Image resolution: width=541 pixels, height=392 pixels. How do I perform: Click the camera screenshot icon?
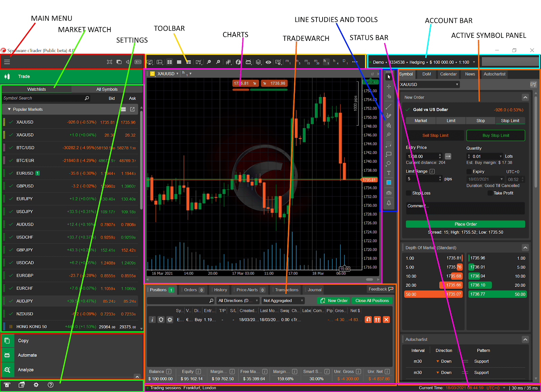click(389, 193)
